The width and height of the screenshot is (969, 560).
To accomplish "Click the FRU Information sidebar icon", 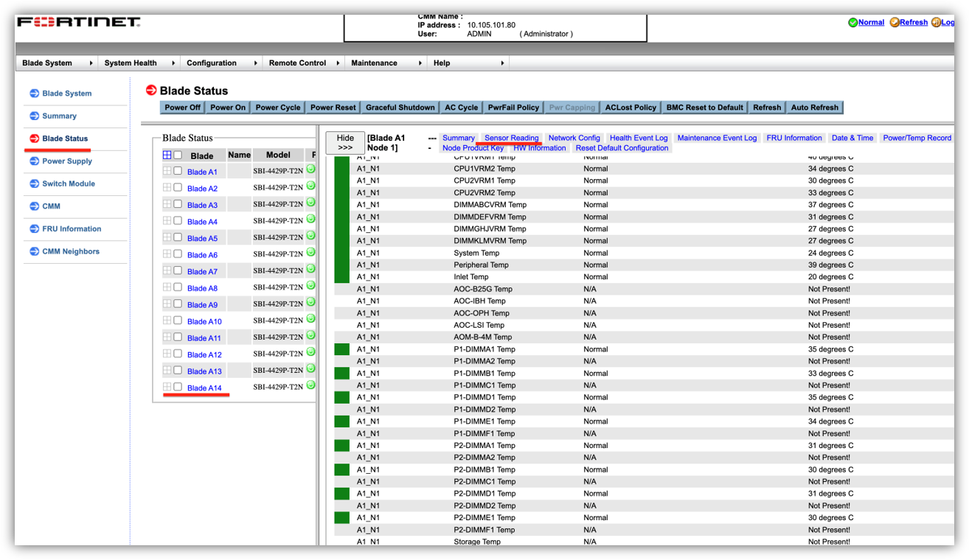I will [x=34, y=229].
